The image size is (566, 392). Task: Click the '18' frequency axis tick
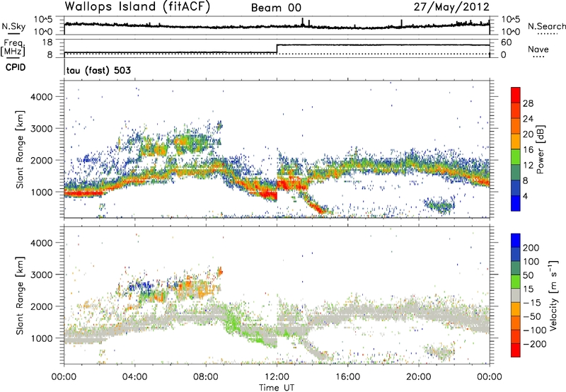coord(47,42)
